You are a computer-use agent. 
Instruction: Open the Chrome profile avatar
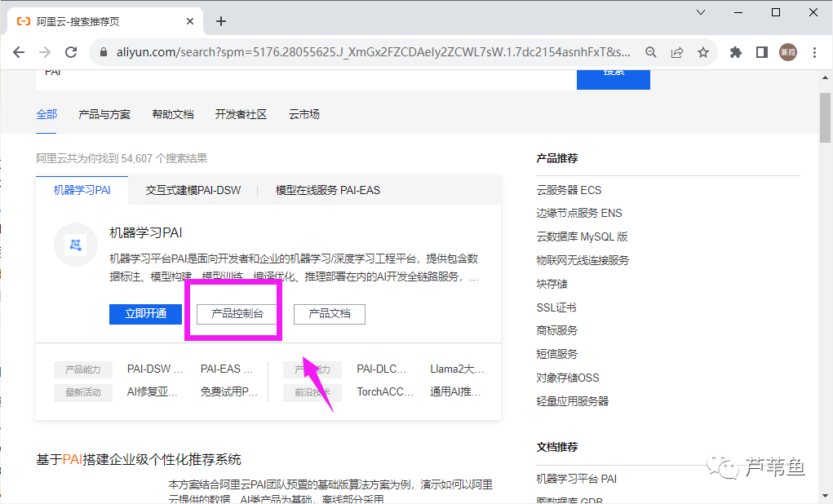click(788, 52)
